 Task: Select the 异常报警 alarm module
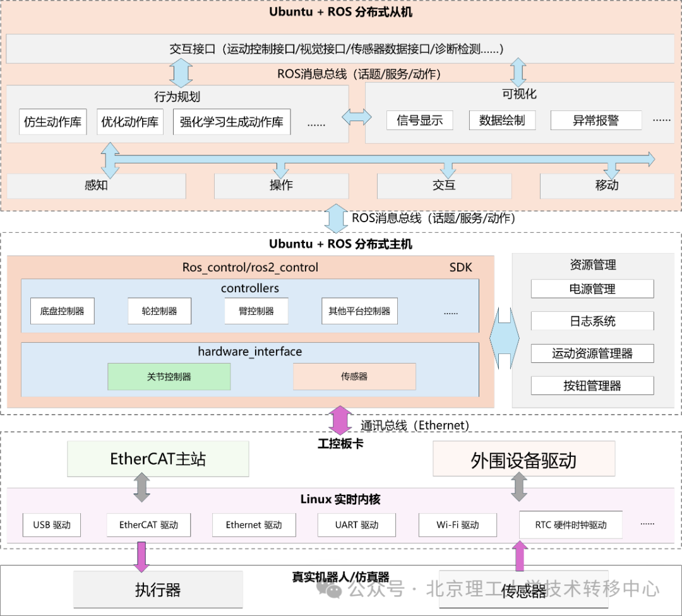click(596, 120)
